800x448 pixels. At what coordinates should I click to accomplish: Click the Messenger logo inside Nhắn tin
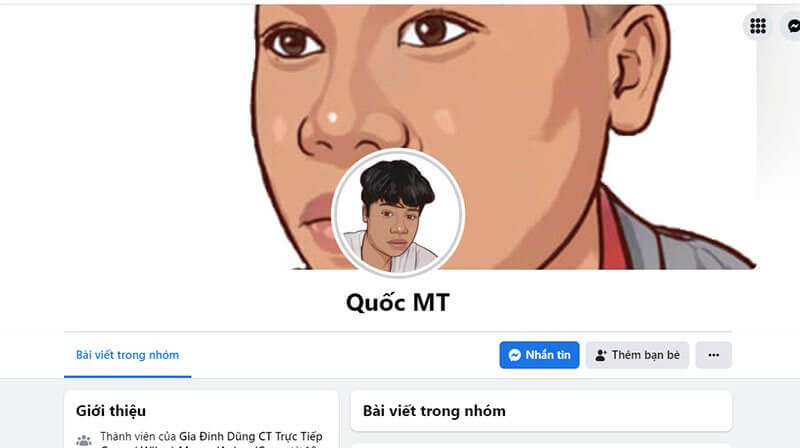click(515, 355)
